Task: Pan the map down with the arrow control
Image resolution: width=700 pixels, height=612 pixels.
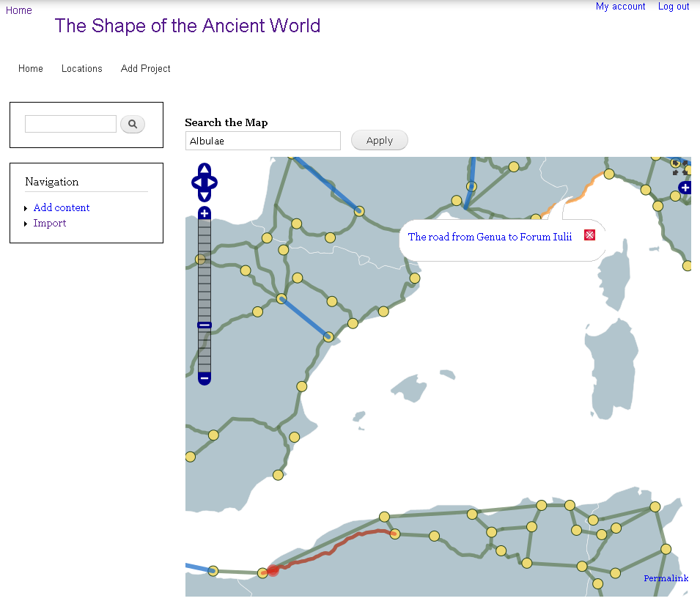Action: pyautogui.click(x=205, y=196)
